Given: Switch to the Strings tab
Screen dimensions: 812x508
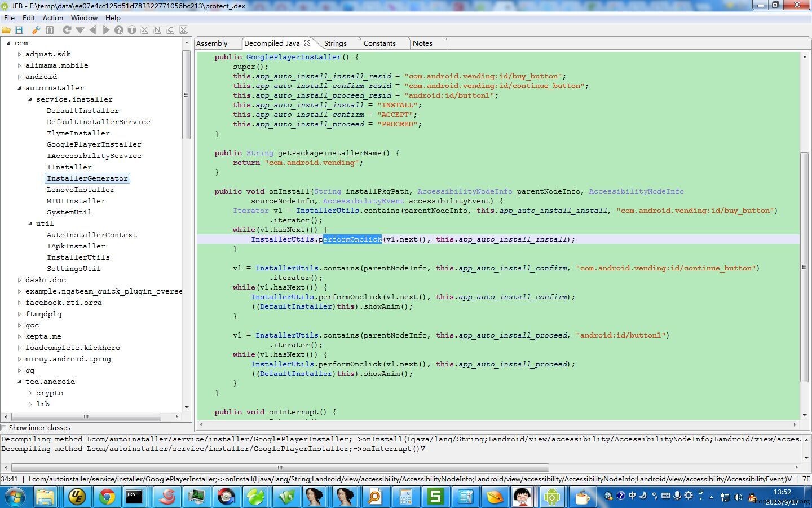Looking at the screenshot, I should pos(335,43).
